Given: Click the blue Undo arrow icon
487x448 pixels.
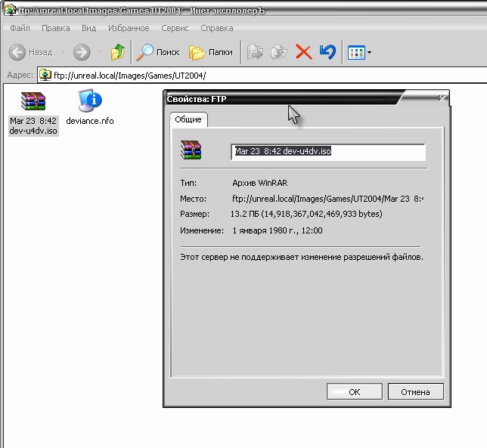Looking at the screenshot, I should click(x=327, y=52).
